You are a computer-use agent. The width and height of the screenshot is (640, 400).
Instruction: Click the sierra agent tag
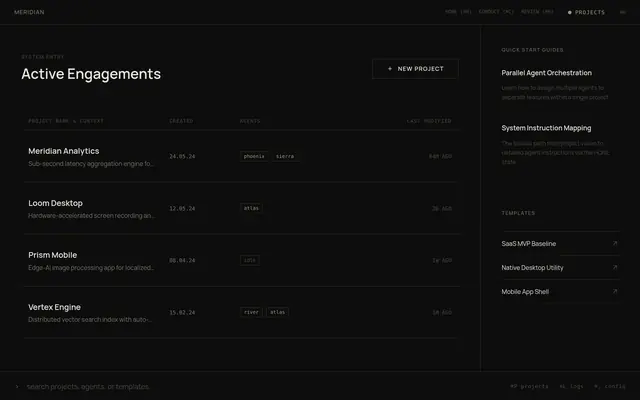(285, 156)
